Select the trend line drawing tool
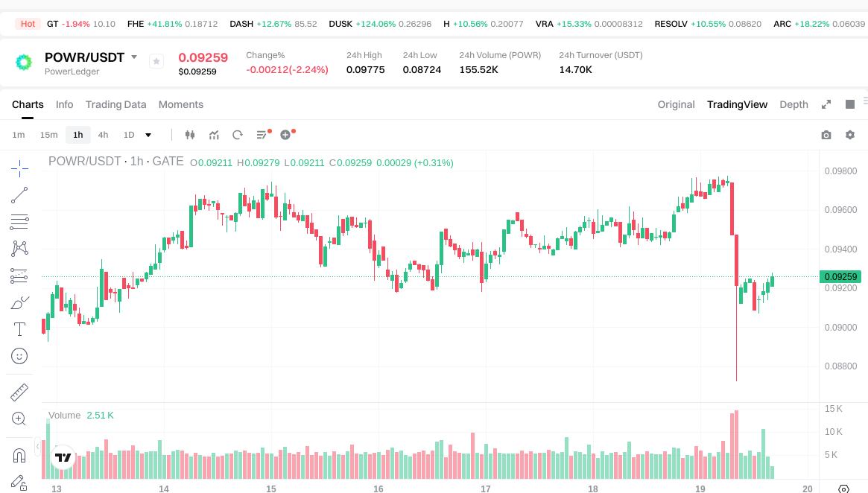 pos(19,195)
